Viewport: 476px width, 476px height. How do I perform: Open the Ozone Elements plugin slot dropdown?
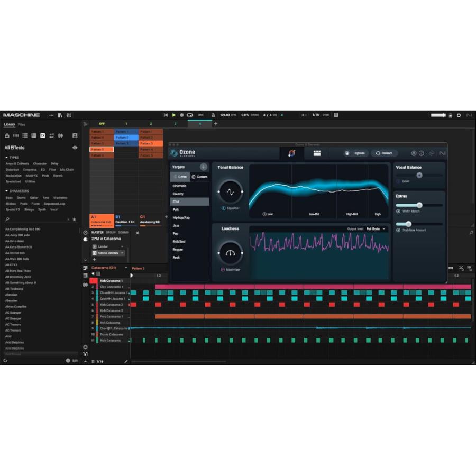coord(122,253)
